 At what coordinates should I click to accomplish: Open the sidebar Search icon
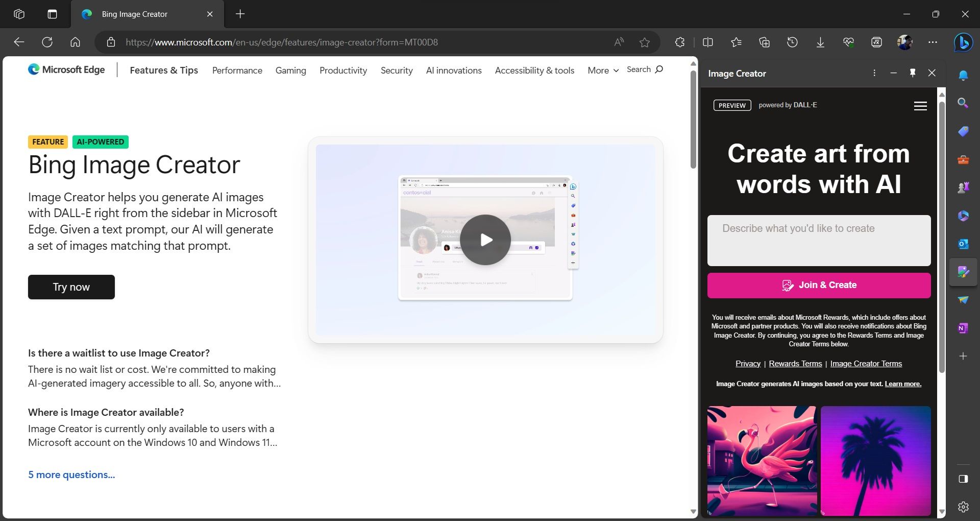[963, 103]
